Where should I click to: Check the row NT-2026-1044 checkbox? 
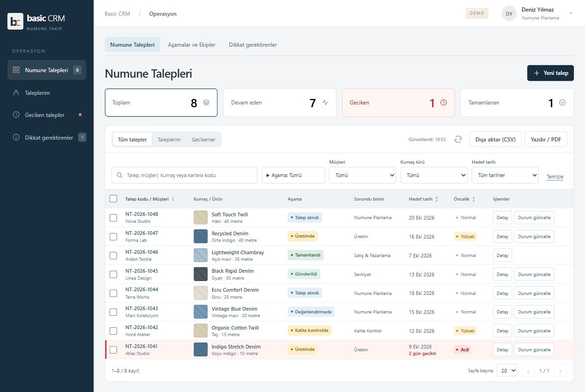click(x=113, y=293)
